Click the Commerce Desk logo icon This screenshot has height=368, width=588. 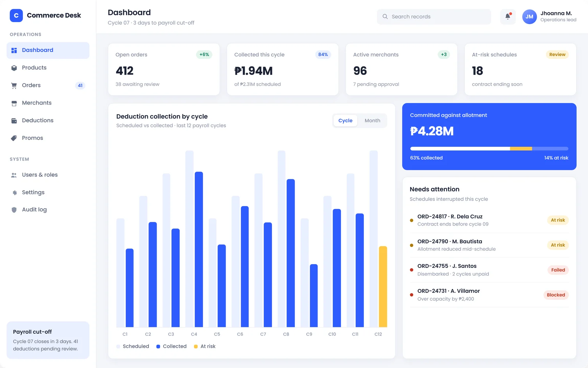(16, 15)
